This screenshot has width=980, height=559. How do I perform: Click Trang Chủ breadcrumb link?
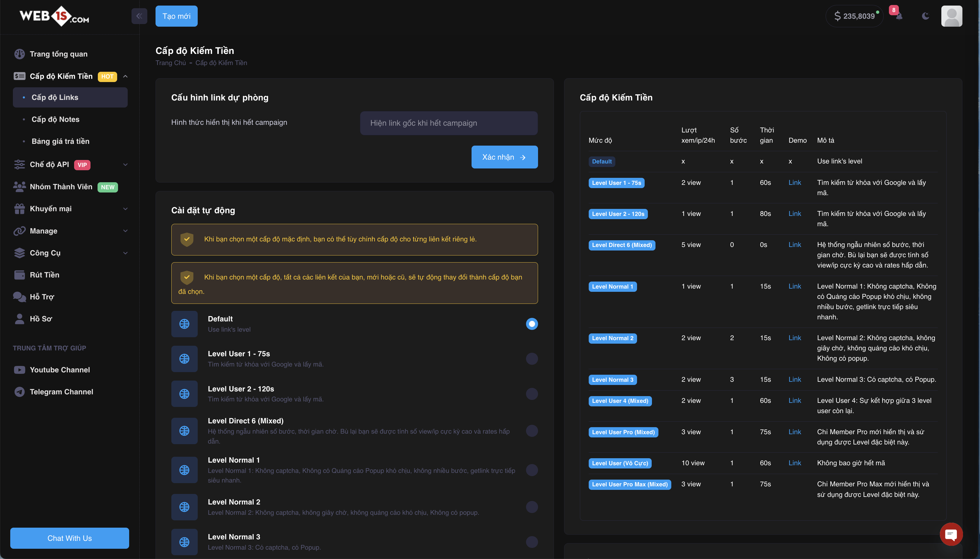pos(170,63)
